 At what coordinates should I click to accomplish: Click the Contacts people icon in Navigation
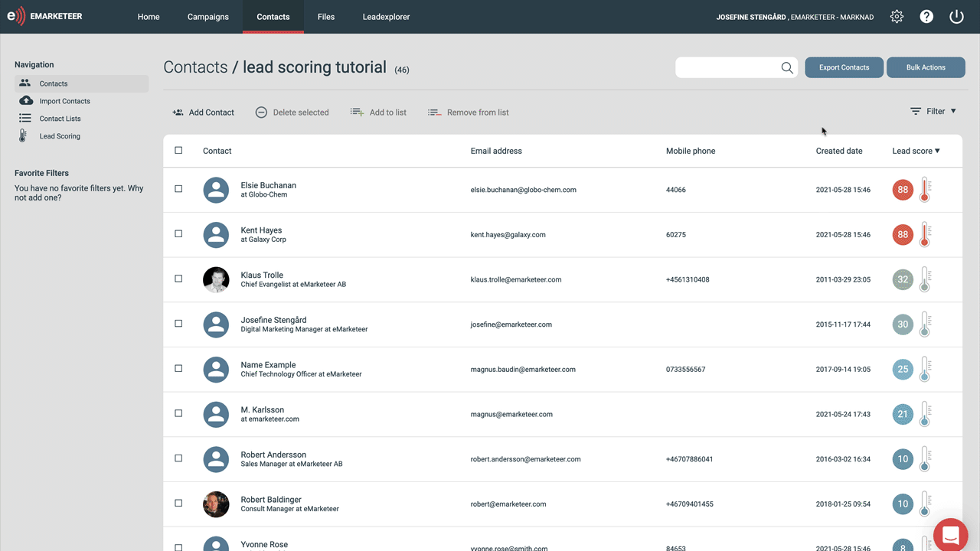[25, 83]
